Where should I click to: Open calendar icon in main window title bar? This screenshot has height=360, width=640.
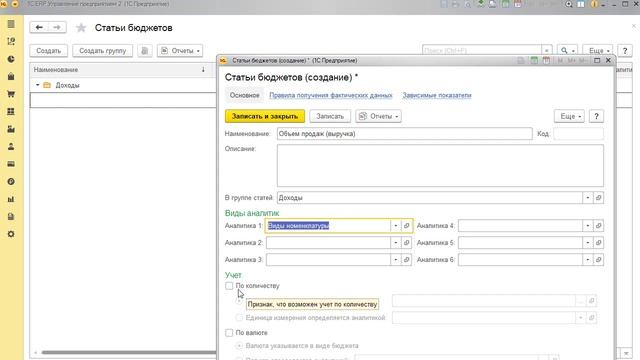pos(518,4)
